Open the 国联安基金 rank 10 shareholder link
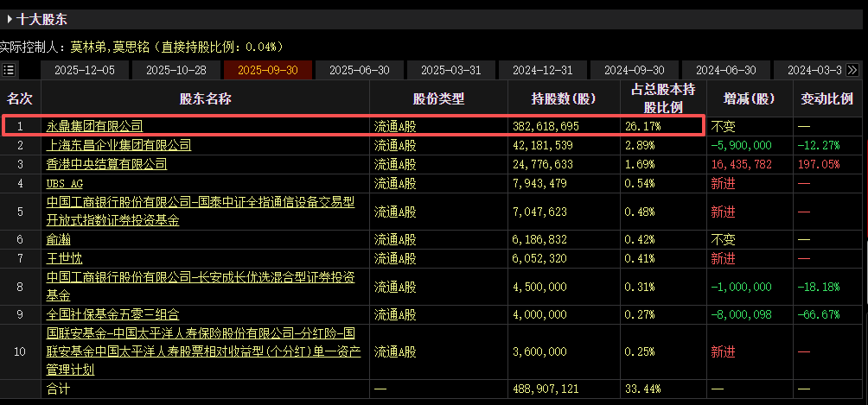 click(x=203, y=351)
